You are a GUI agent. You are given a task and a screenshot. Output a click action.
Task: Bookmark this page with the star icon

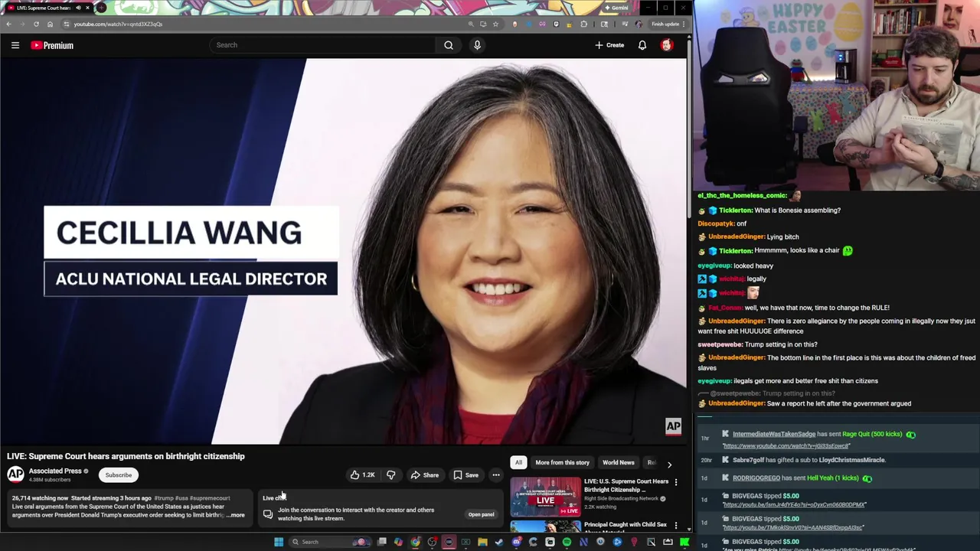coord(495,24)
